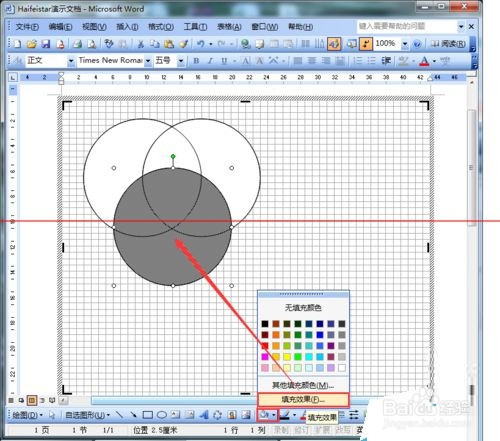Select the Line drawing tool
Screen dimensions: 500x441
pos(119,415)
